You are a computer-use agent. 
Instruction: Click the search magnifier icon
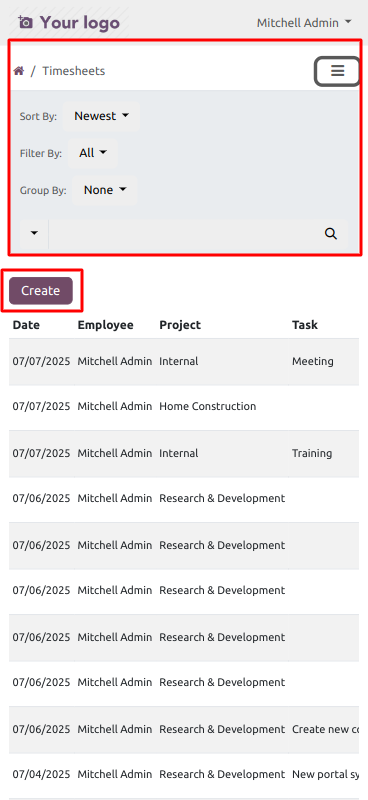tap(331, 234)
